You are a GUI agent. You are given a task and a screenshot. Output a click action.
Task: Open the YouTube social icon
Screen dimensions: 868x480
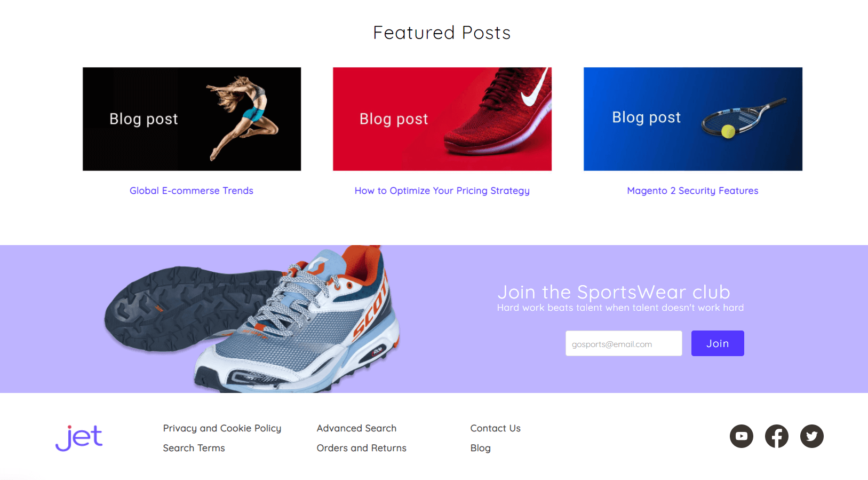coord(741,436)
